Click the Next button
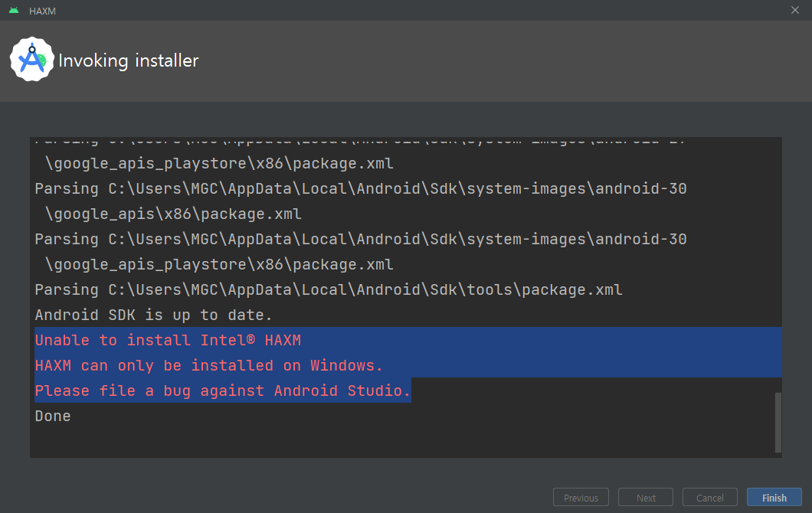812x513 pixels. 646,498
